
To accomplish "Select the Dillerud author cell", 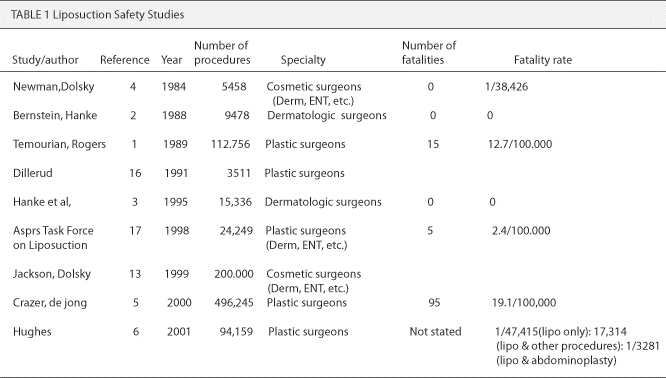I will [x=33, y=173].
